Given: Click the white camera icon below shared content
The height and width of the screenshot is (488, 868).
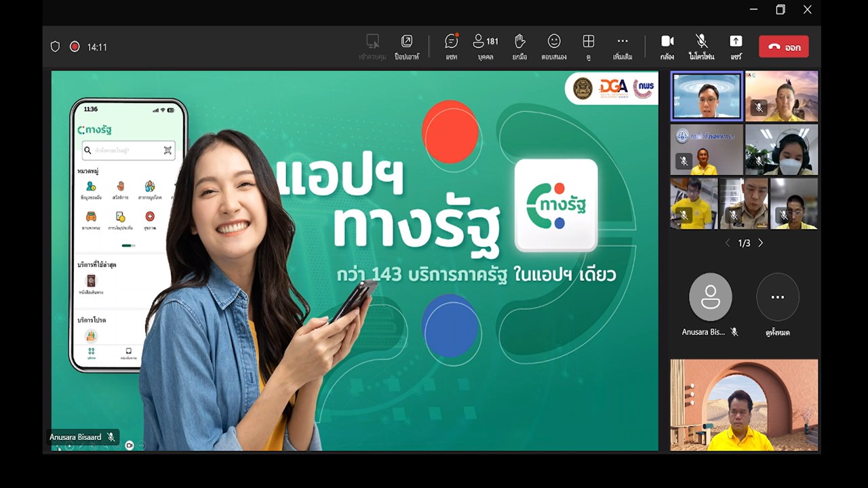Looking at the screenshot, I should 130,445.
